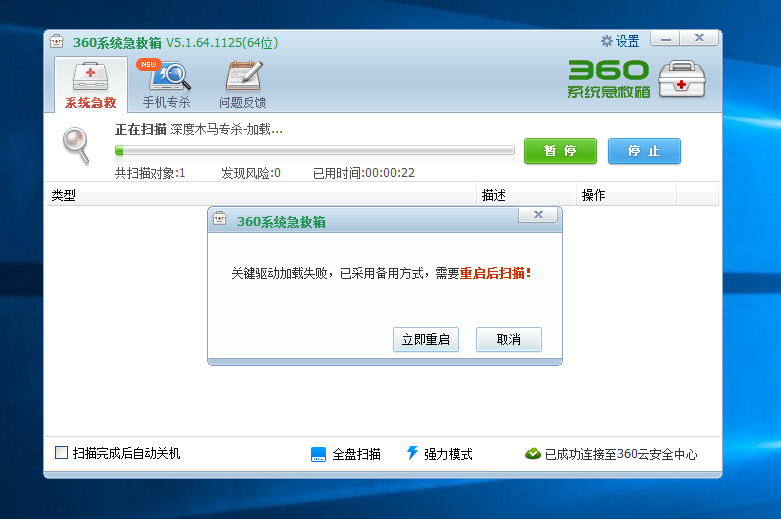781x519 pixels.
Task: Open the 系统急救 tab
Action: tap(91, 85)
